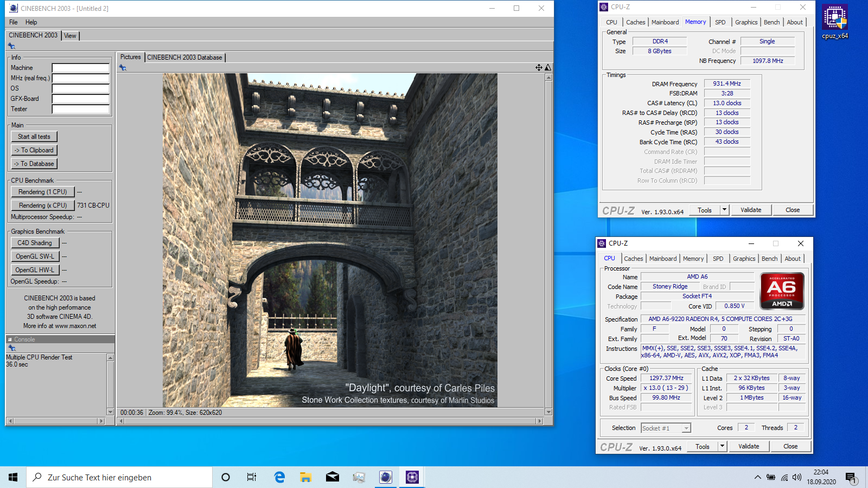868x488 pixels.
Task: Open the Mail app from taskbar
Action: [x=333, y=477]
